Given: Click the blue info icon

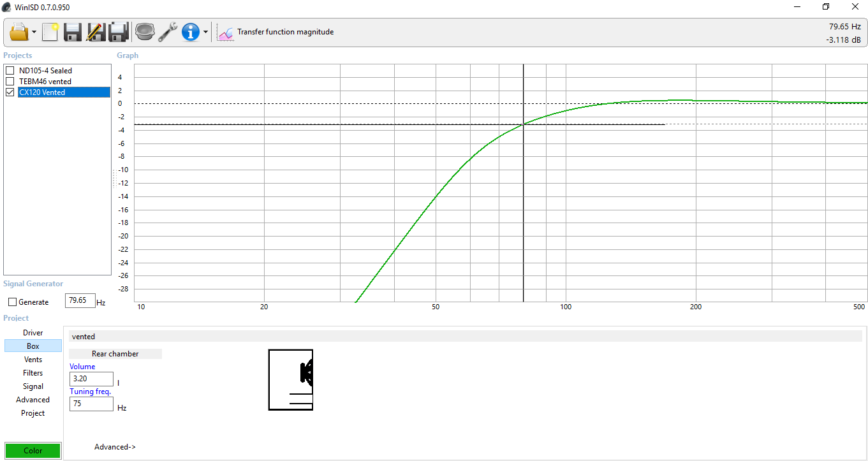Looking at the screenshot, I should [x=189, y=31].
